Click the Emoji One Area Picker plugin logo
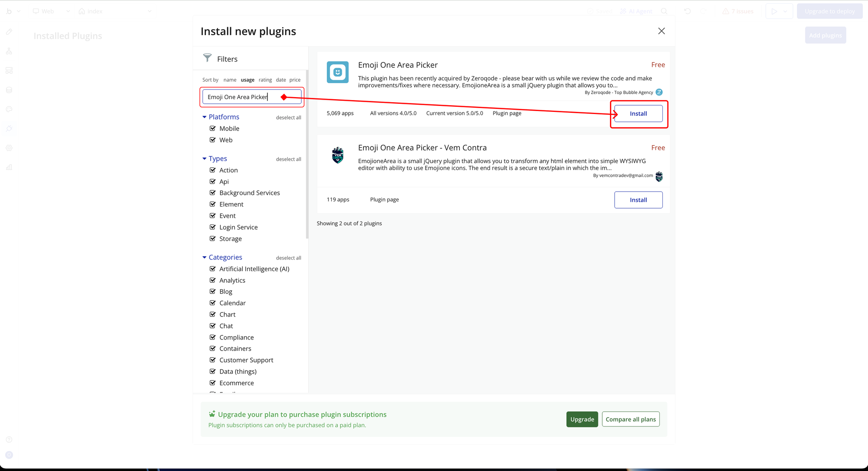Viewport: 868px width, 471px height. click(337, 72)
